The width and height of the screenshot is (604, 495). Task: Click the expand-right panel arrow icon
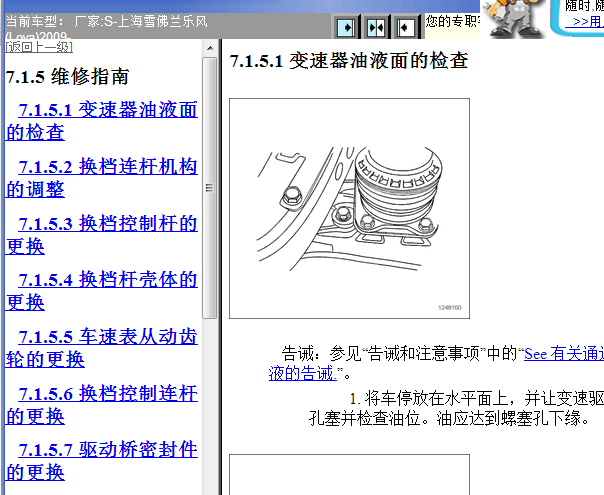pyautogui.click(x=346, y=27)
